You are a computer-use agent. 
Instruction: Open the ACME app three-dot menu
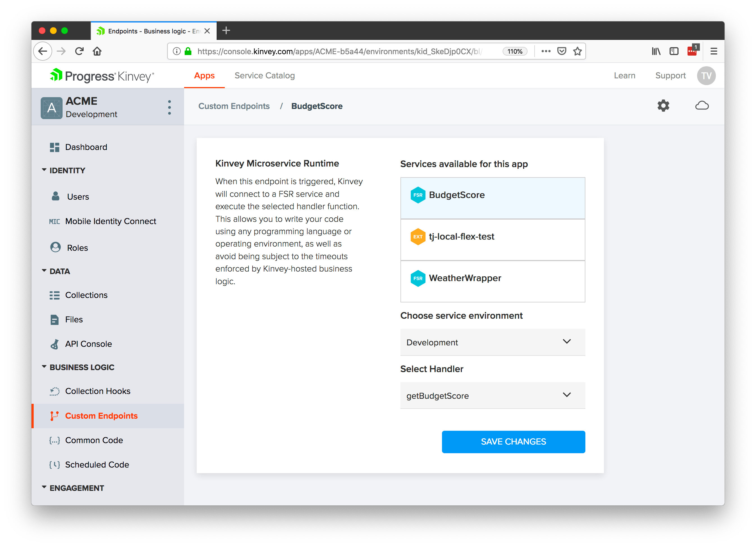[169, 107]
